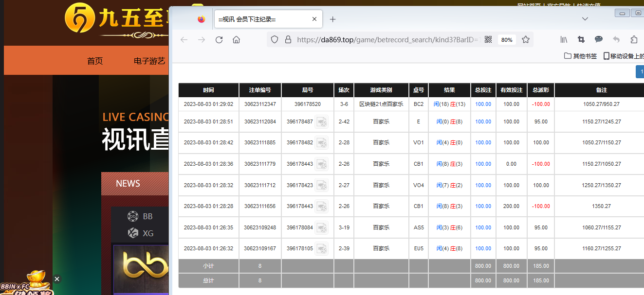Go to 首页 in site navigation
This screenshot has width=644, height=295.
95,61
